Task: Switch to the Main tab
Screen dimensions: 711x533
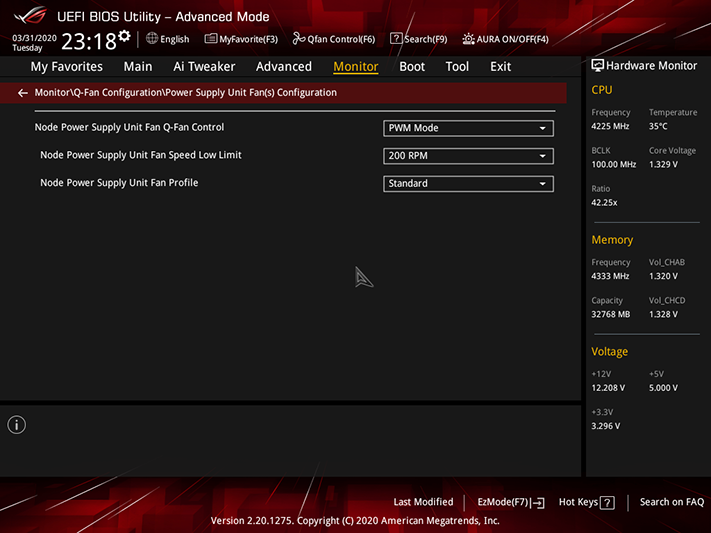Action: click(x=138, y=67)
